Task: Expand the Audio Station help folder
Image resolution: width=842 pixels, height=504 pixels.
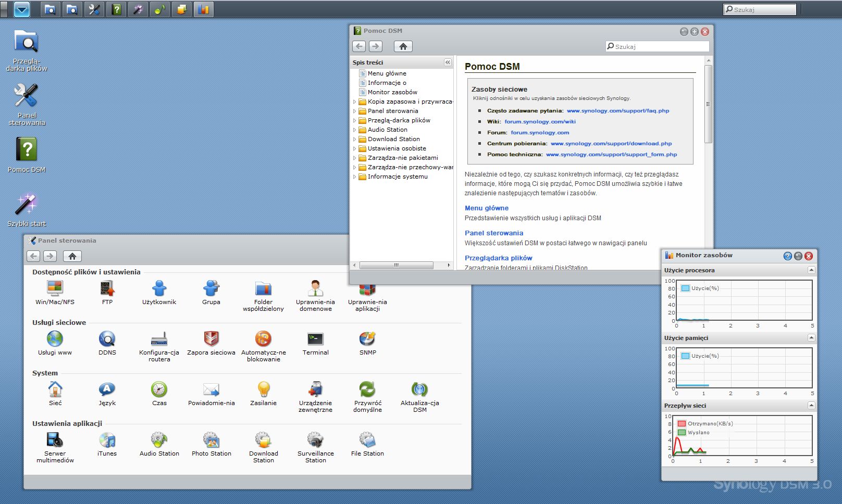Action: point(355,130)
